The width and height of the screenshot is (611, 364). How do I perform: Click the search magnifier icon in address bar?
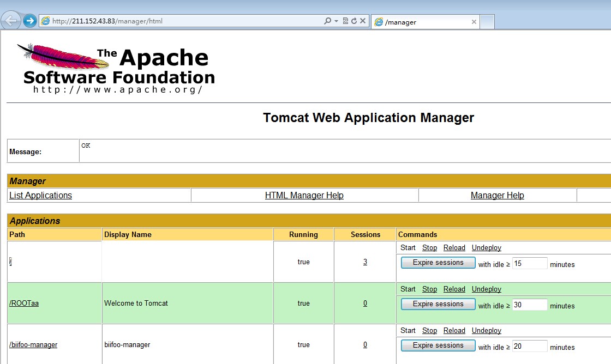click(x=327, y=21)
